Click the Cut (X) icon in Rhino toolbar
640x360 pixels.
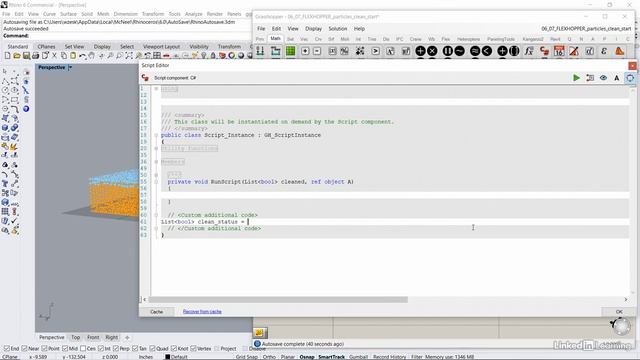coord(54,56)
